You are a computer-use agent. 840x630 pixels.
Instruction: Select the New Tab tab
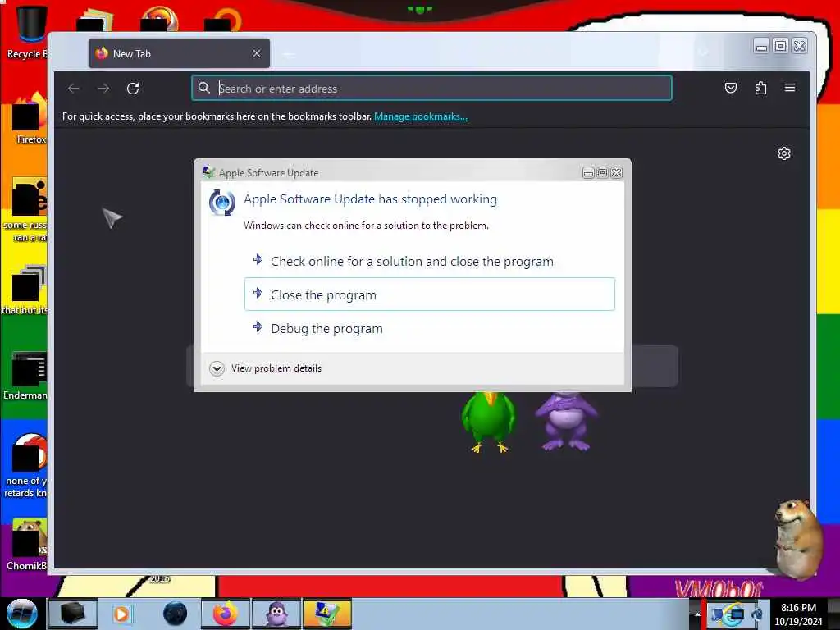point(179,53)
